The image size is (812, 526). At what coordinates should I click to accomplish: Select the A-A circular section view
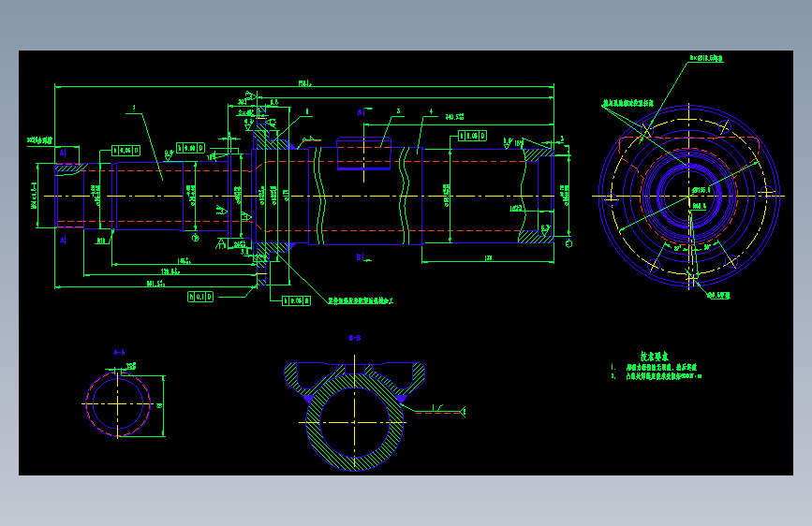[118, 403]
